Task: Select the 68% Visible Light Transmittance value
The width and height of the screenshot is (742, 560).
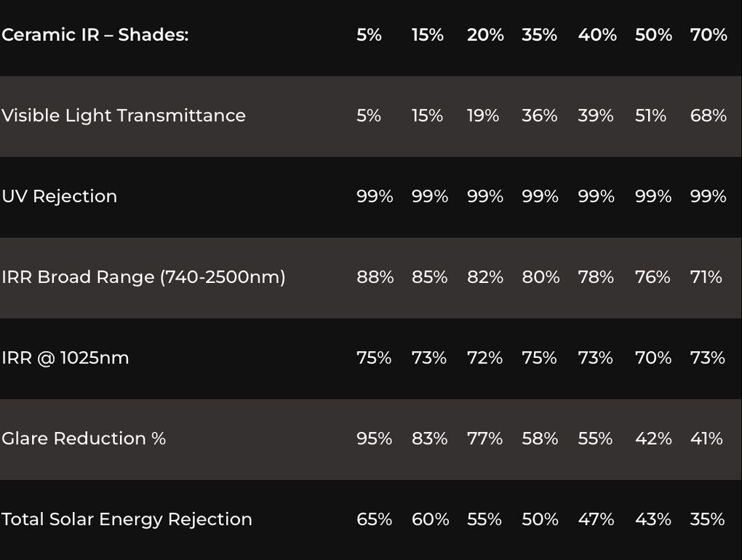Action: click(709, 116)
